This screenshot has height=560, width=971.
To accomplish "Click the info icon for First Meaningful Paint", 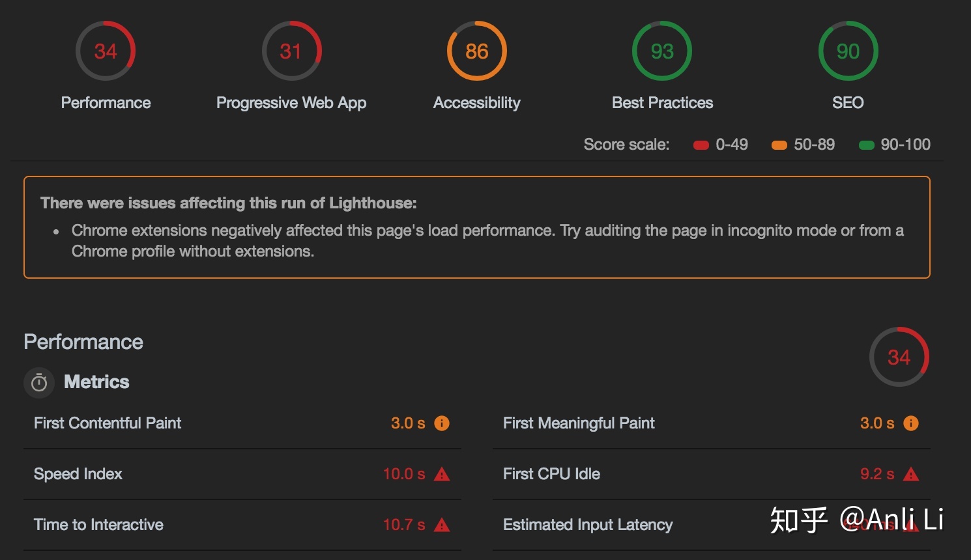I will (x=911, y=423).
